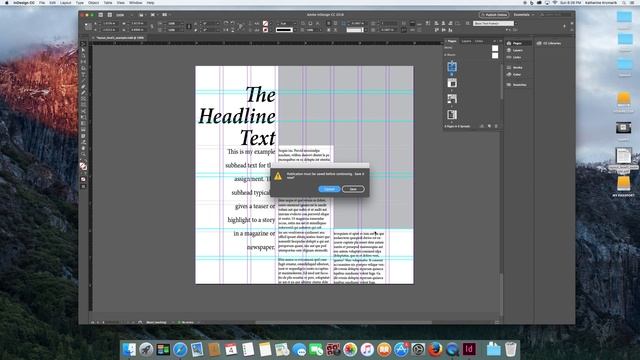Open the Essentials workspace switcher

[x=524, y=15]
